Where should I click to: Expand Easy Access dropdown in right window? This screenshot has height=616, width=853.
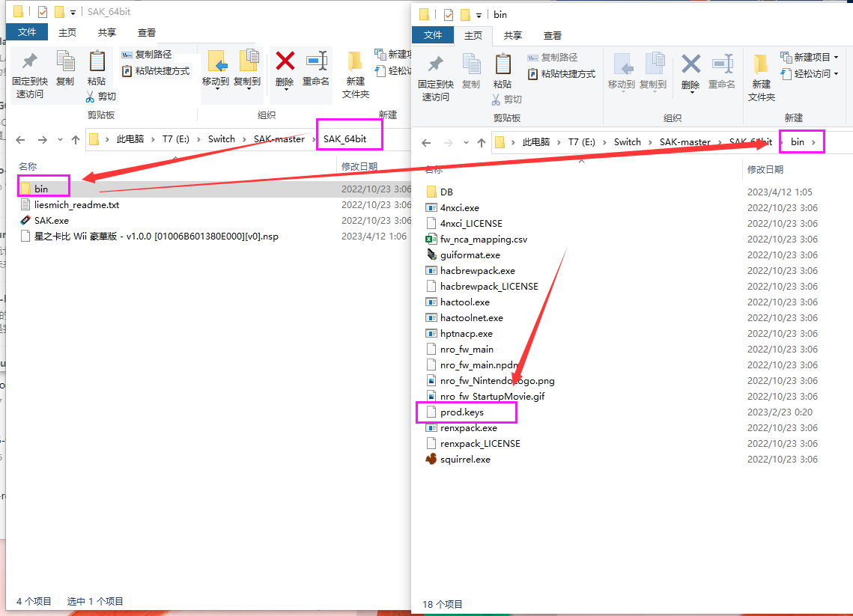[x=810, y=73]
